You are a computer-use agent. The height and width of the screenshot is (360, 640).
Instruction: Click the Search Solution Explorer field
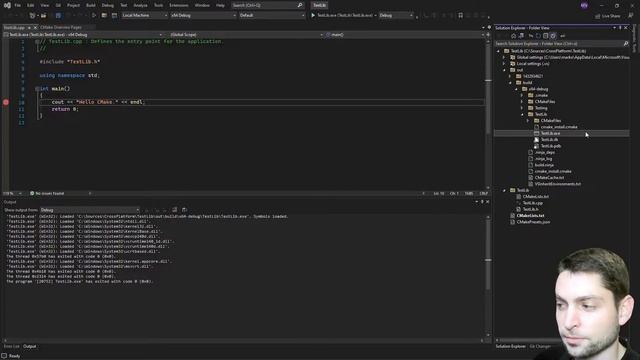pyautogui.click(x=562, y=44)
